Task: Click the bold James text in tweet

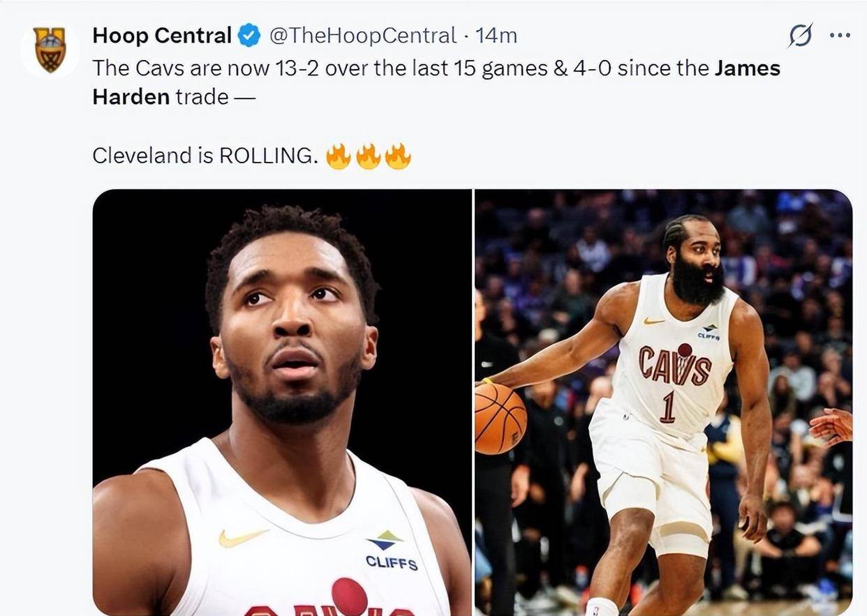Action: (748, 68)
